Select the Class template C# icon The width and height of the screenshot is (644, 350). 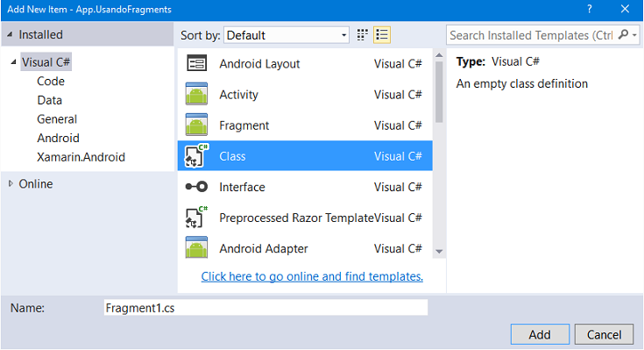(196, 155)
